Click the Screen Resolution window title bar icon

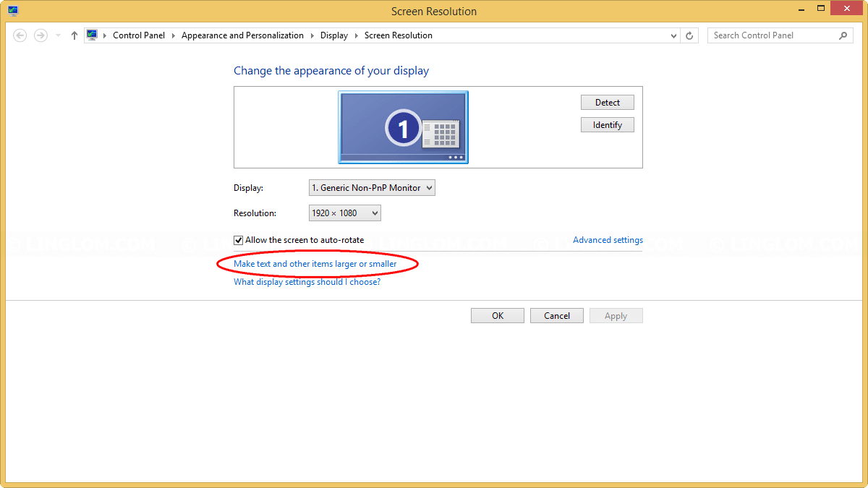13,11
